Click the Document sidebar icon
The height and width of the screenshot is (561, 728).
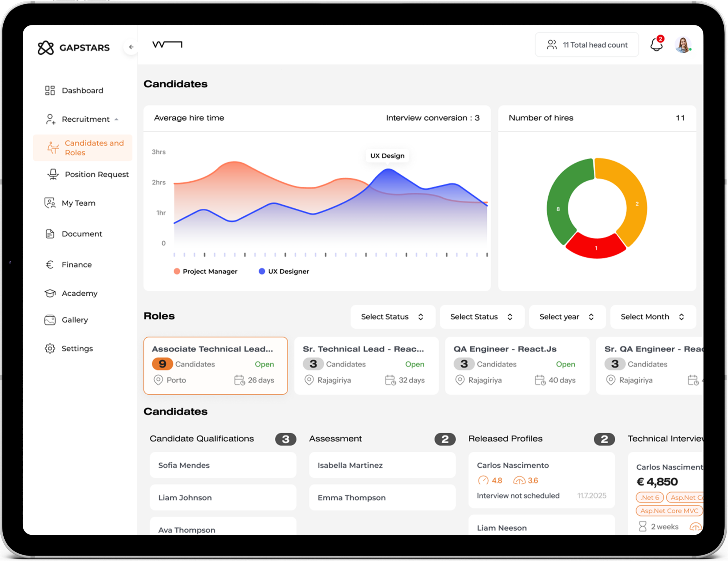[x=50, y=234]
